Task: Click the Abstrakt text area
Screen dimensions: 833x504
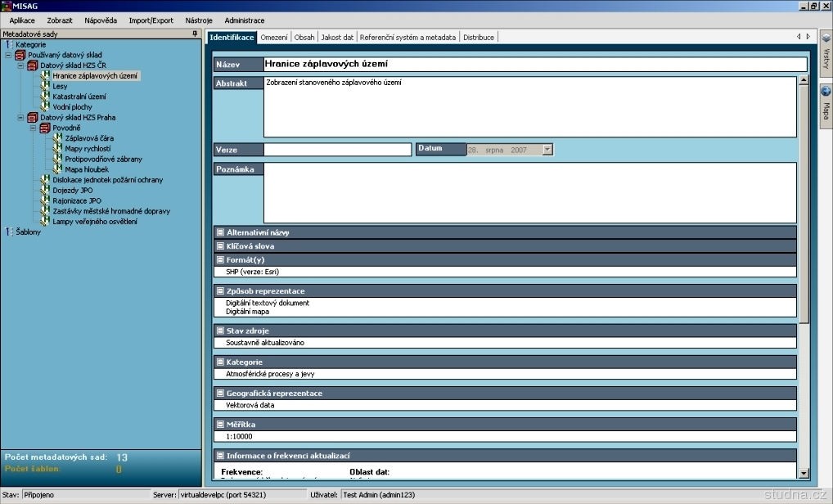Action: 530,106
